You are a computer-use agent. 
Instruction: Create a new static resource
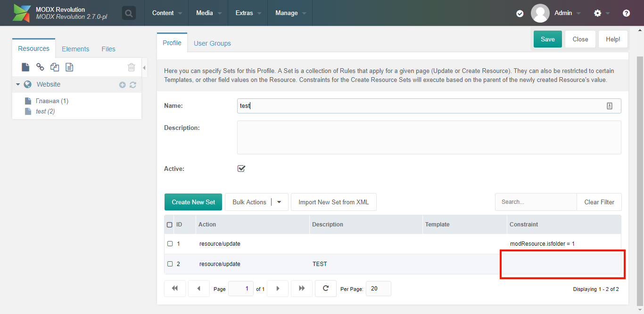tap(69, 67)
